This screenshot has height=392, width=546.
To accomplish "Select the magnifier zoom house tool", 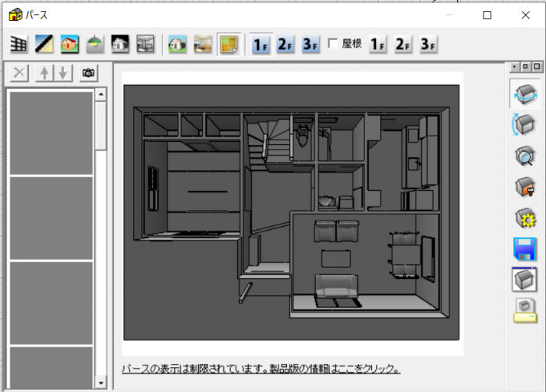I will 525,156.
